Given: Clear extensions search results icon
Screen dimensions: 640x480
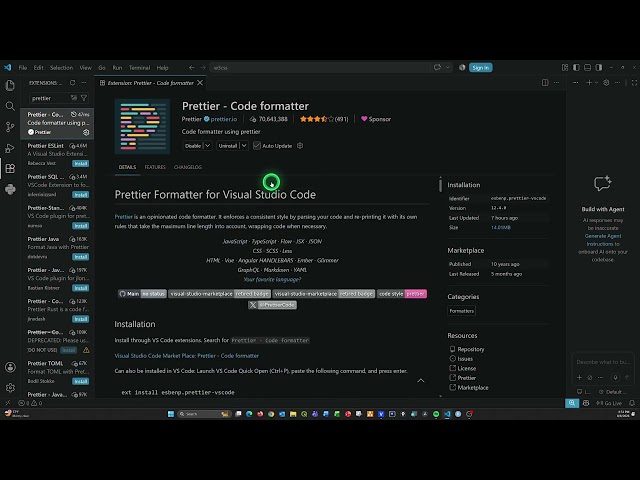Looking at the screenshot, I should coord(74,98).
